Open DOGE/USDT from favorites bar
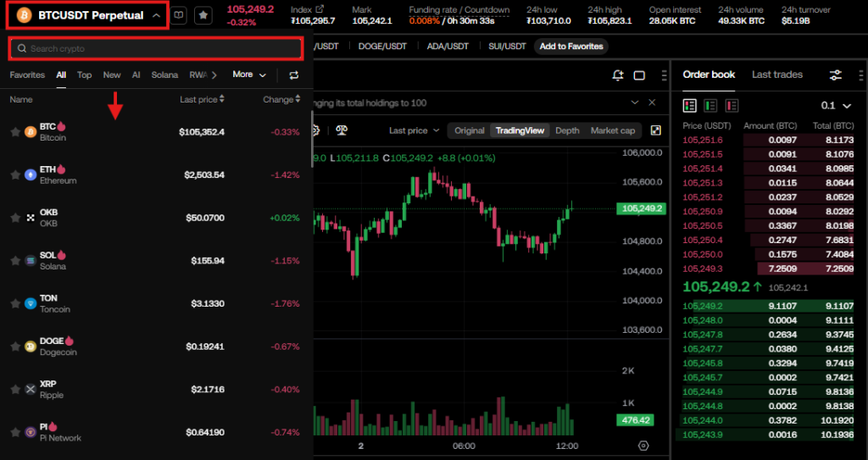Viewport: 868px width, 460px height. coord(382,47)
